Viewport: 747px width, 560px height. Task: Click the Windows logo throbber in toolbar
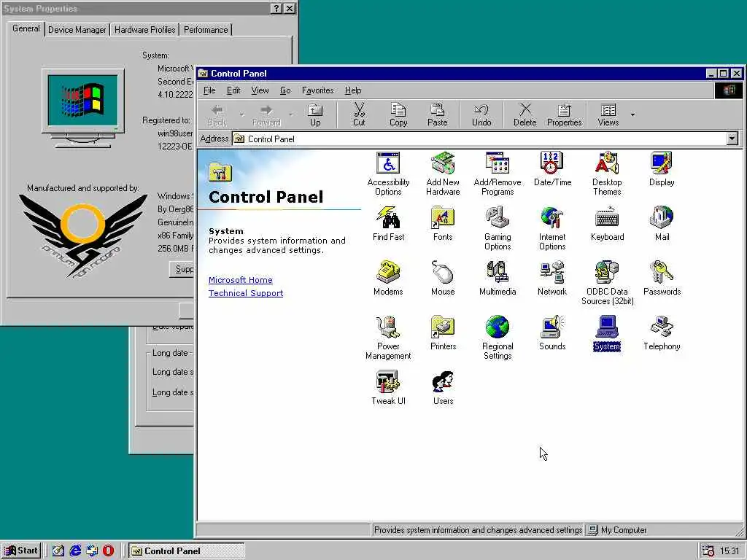pos(729,90)
